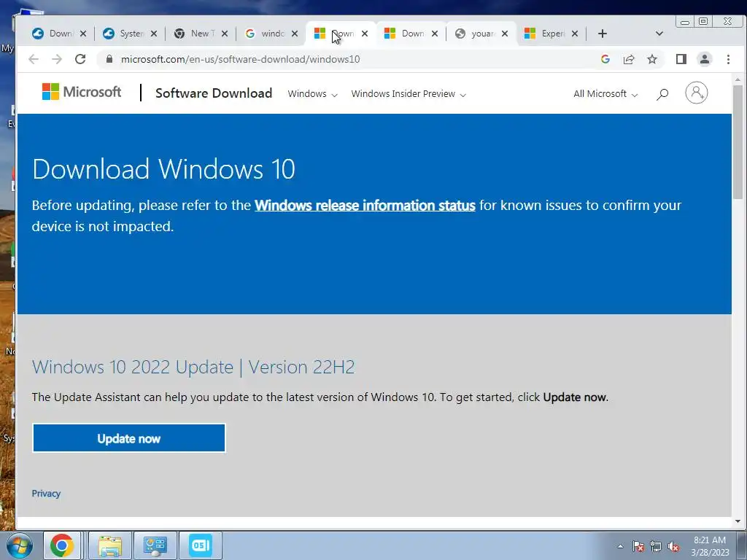
Task: Click the network tray icon
Action: click(656, 546)
